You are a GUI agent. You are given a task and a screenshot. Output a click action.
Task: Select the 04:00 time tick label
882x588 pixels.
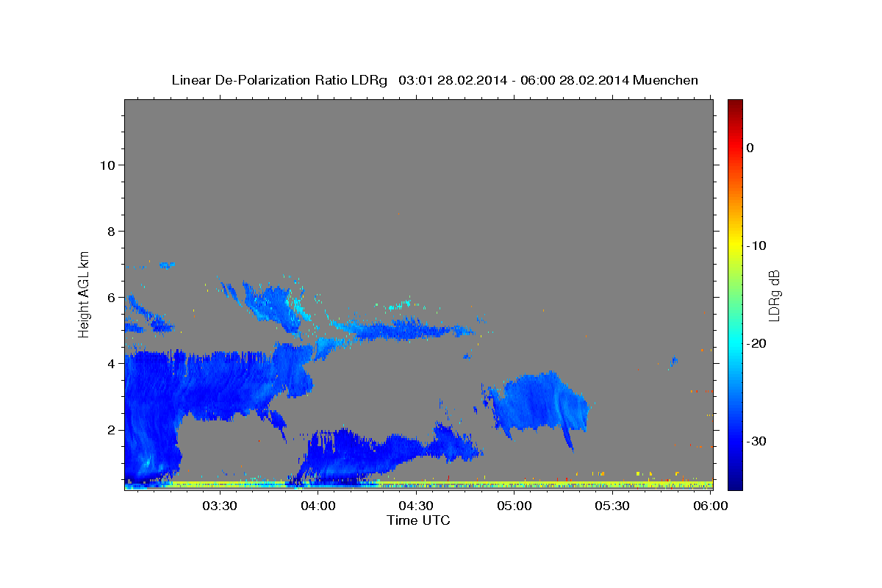pos(318,506)
